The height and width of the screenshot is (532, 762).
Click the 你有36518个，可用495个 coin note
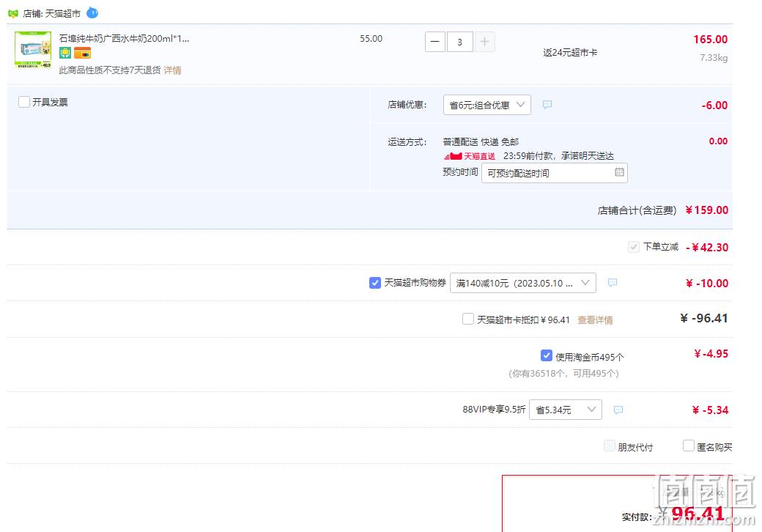563,374
